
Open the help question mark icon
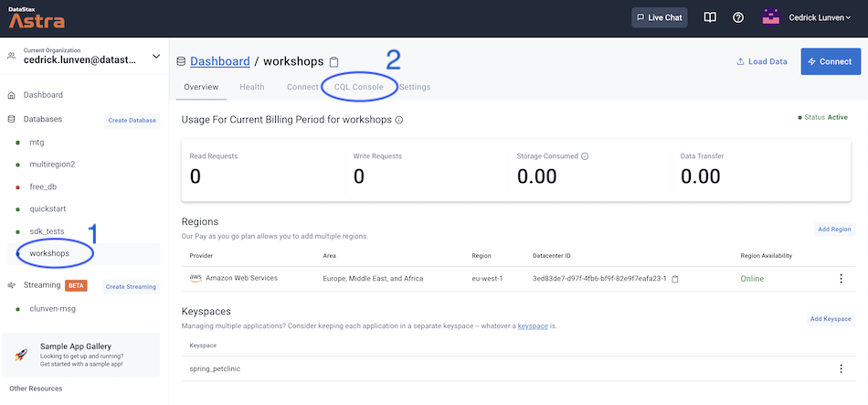pyautogui.click(x=738, y=17)
